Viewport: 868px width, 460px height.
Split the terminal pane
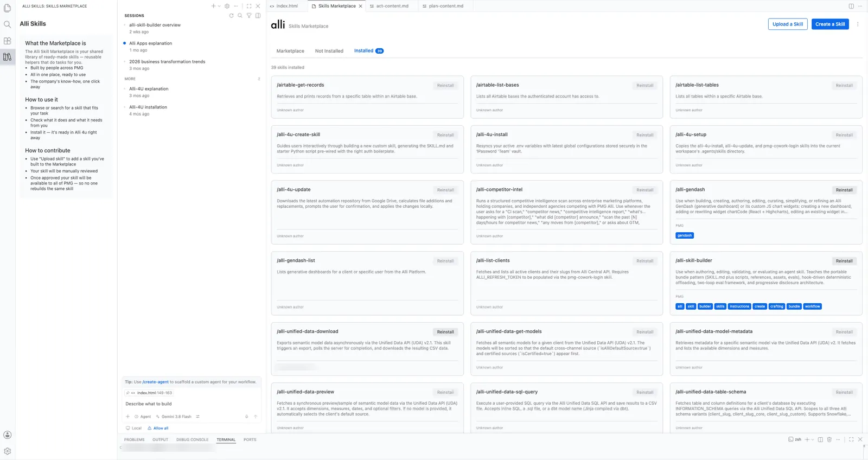820,439
